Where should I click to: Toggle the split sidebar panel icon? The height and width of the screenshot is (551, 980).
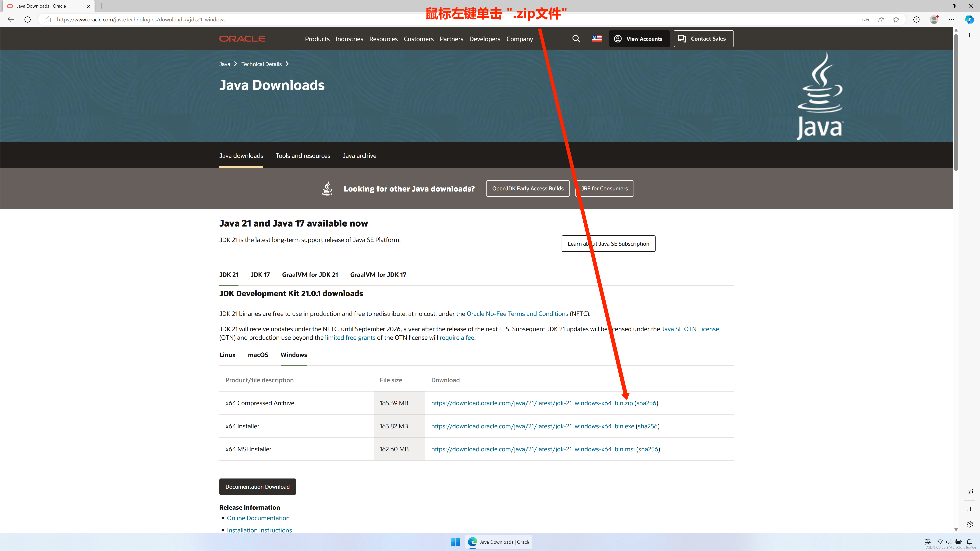[x=969, y=509]
